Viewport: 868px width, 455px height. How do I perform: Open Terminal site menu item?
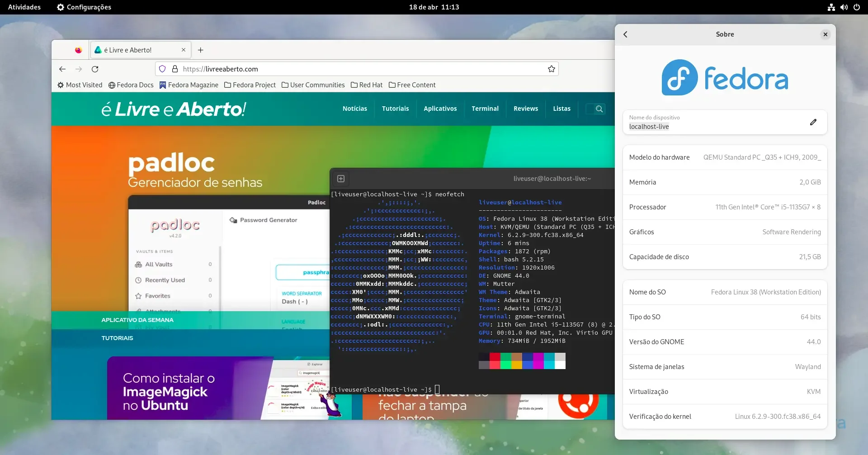[x=485, y=109]
